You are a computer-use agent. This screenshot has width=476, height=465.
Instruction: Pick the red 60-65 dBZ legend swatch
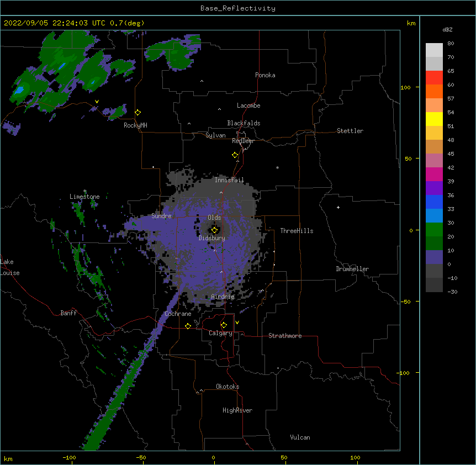[434, 78]
